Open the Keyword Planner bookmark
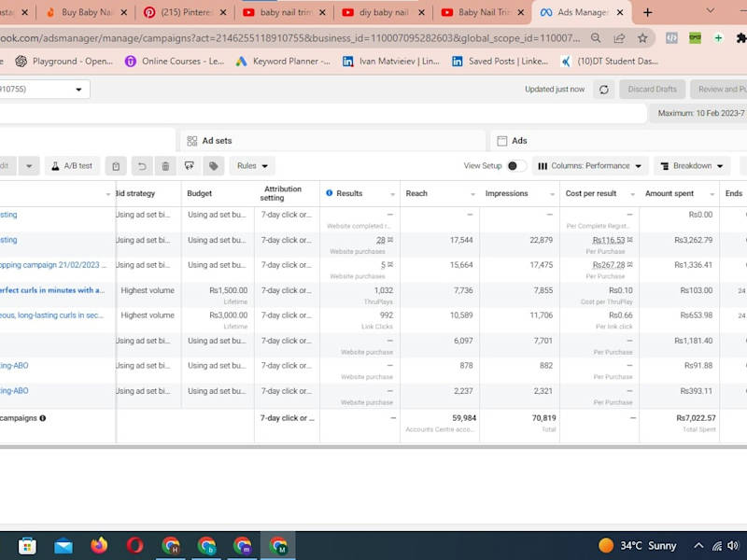747x560 pixels. coord(284,62)
